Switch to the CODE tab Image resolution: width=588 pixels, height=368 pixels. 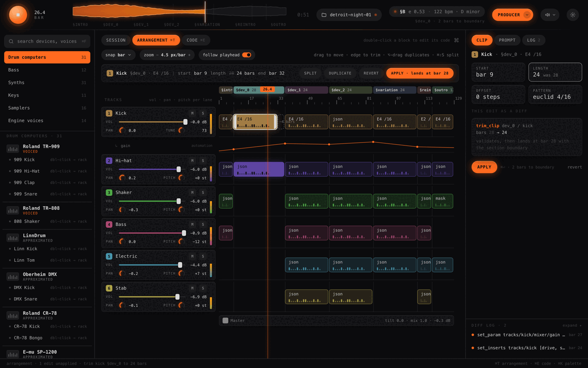click(196, 40)
